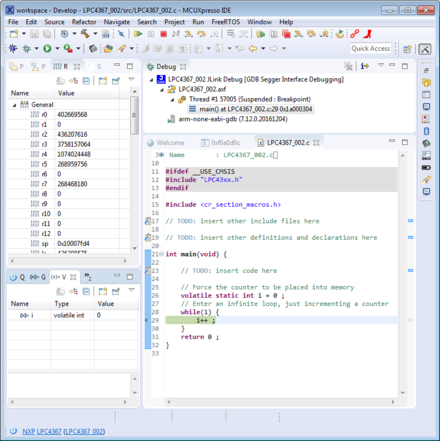Click the Restore button atop right sidebar
The width and height of the screenshot is (440, 441).
coord(426,70)
